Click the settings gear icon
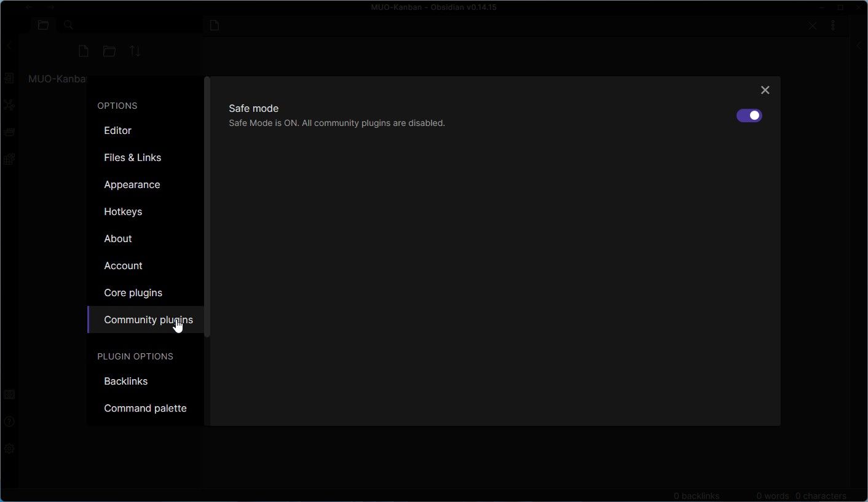The image size is (868, 502). [x=9, y=449]
